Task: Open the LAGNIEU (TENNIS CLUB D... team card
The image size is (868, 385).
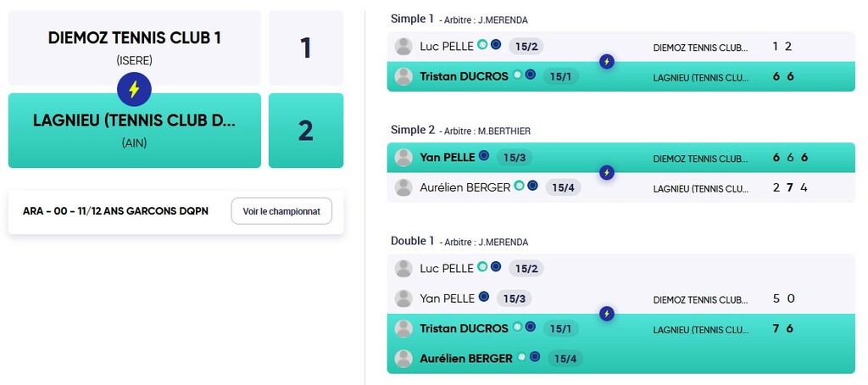Action: (x=134, y=130)
